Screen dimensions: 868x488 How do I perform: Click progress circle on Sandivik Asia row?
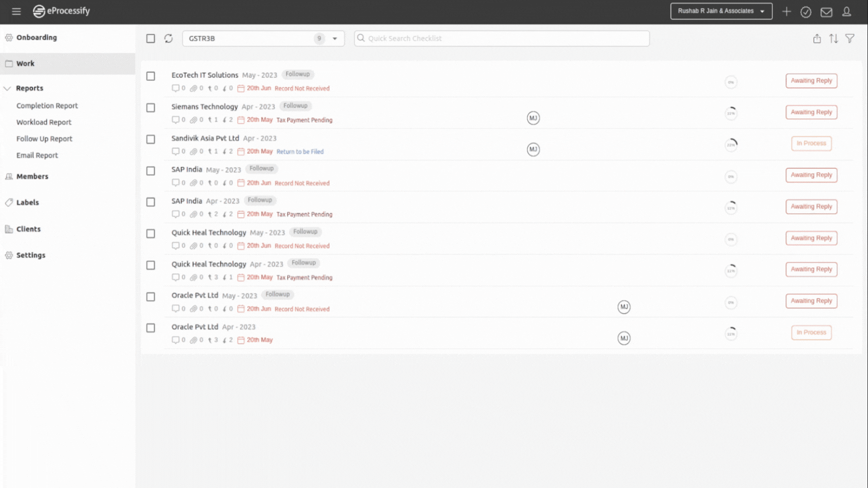(x=731, y=144)
